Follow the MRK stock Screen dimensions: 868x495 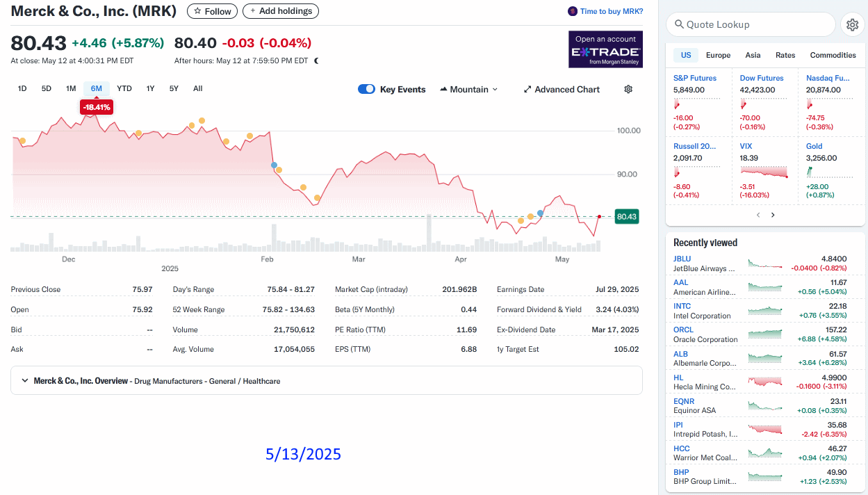click(212, 11)
